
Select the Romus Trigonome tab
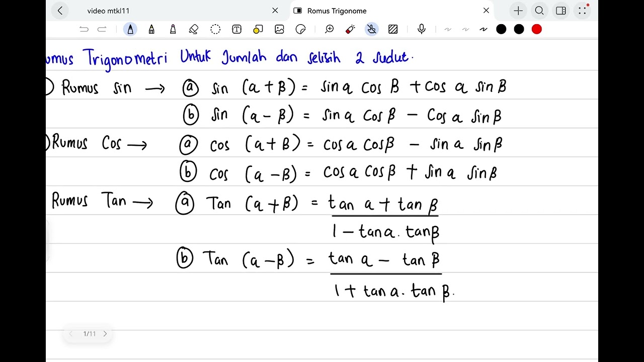[x=337, y=11]
